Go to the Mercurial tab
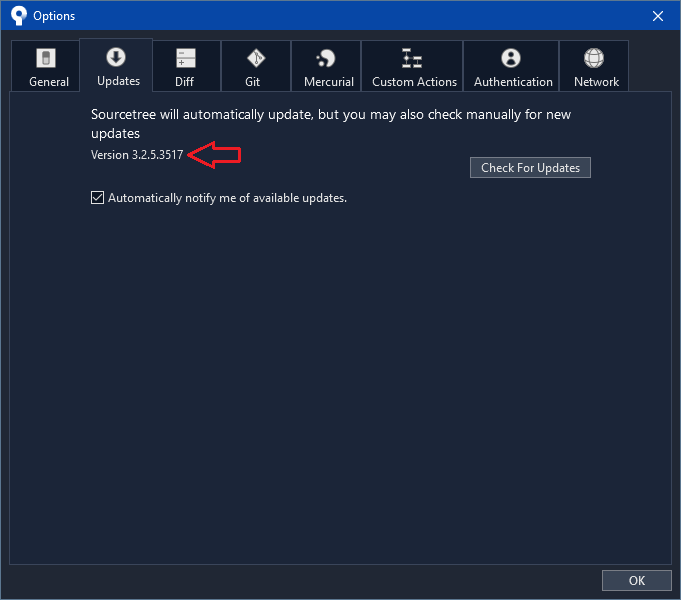The width and height of the screenshot is (681, 600). [326, 66]
